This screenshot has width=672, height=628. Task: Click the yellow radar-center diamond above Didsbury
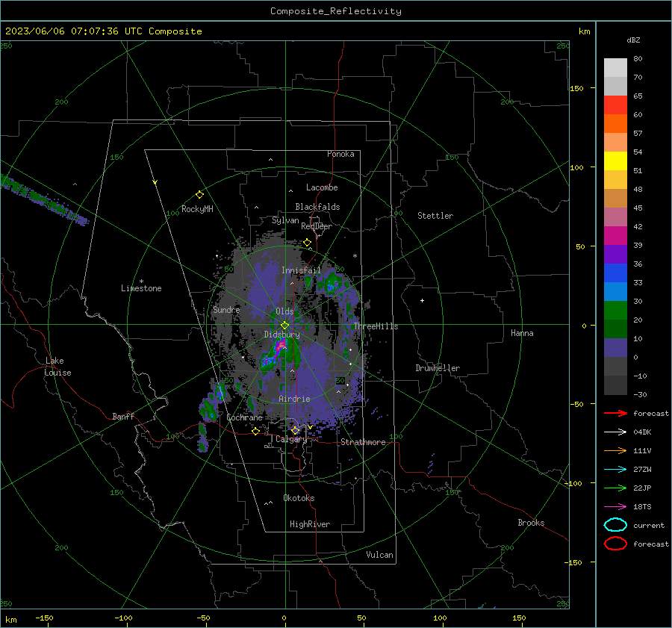pos(285,326)
